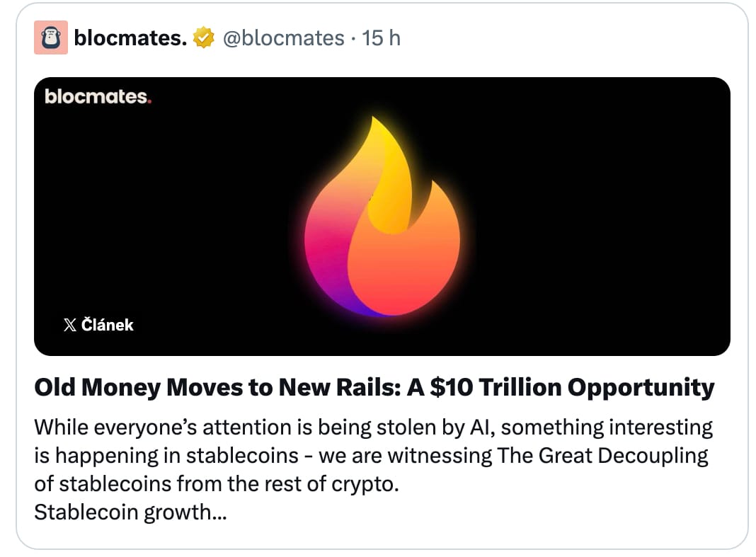
Task: Click the red dot after blocmates watermark
Action: click(149, 101)
